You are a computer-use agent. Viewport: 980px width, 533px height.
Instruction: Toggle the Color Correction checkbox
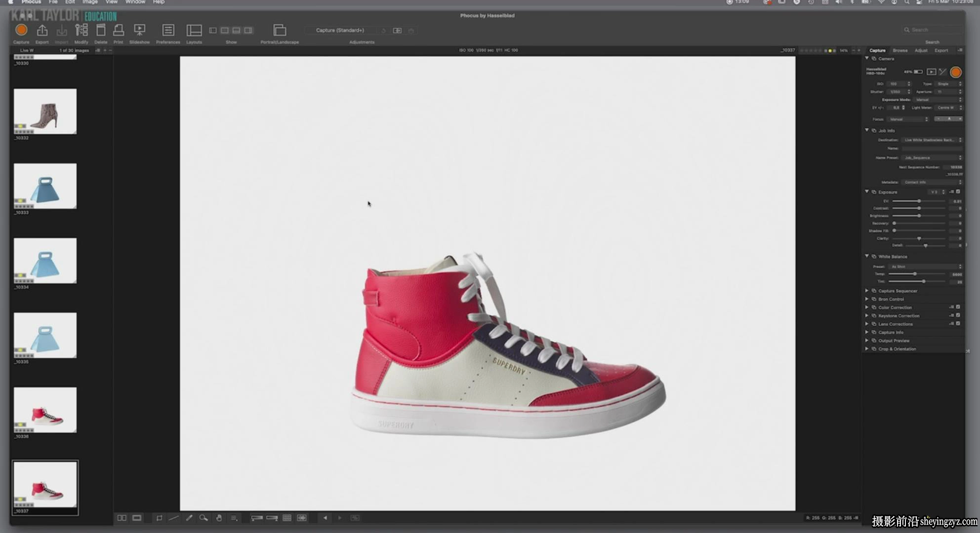958,307
